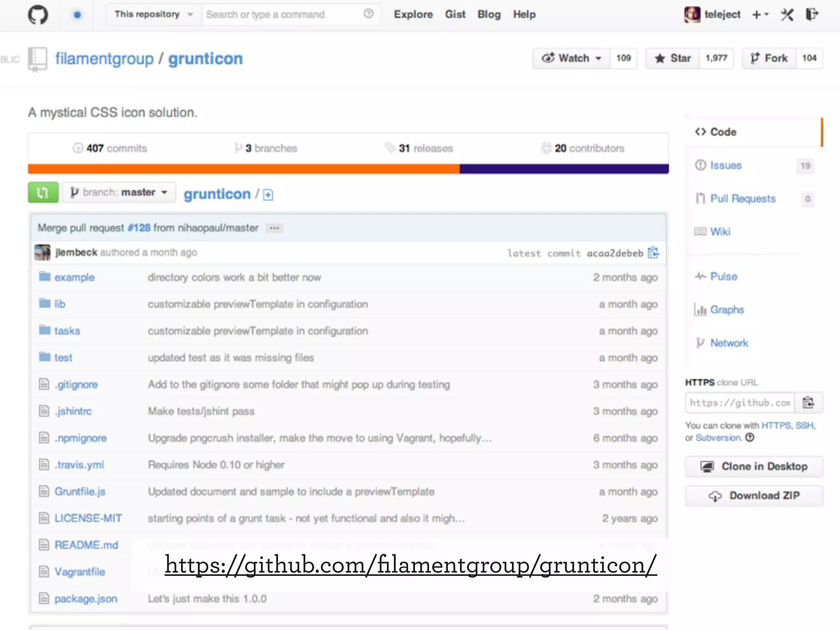Star the grunticon repository
Image resolution: width=840 pixels, height=630 pixels.
[x=673, y=58]
